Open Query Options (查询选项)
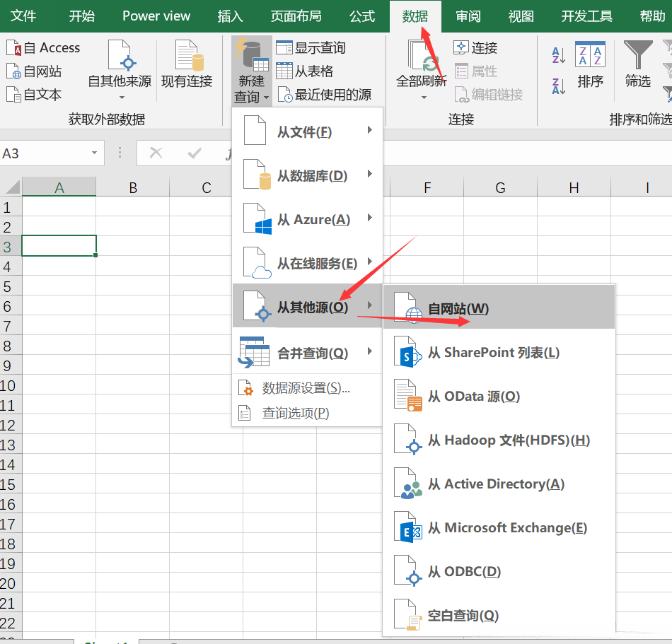The image size is (672, 644). (307, 413)
